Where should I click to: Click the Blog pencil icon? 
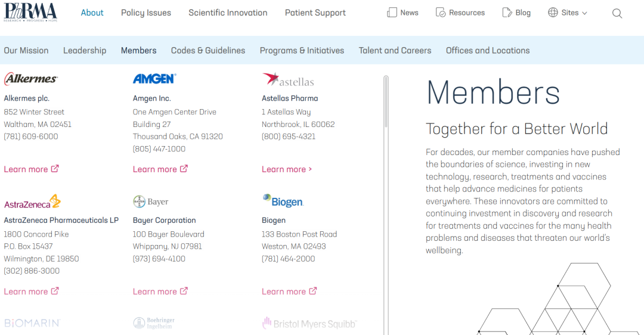[x=507, y=13]
